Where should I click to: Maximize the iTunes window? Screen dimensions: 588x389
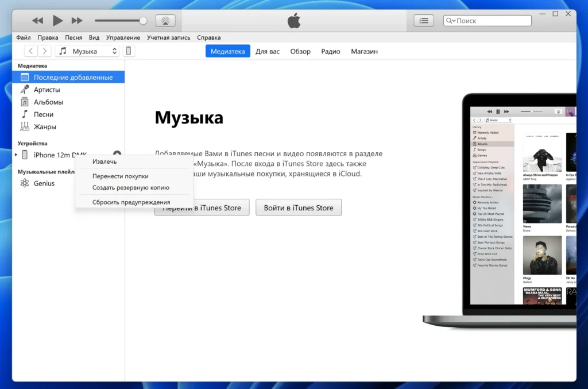(x=555, y=14)
